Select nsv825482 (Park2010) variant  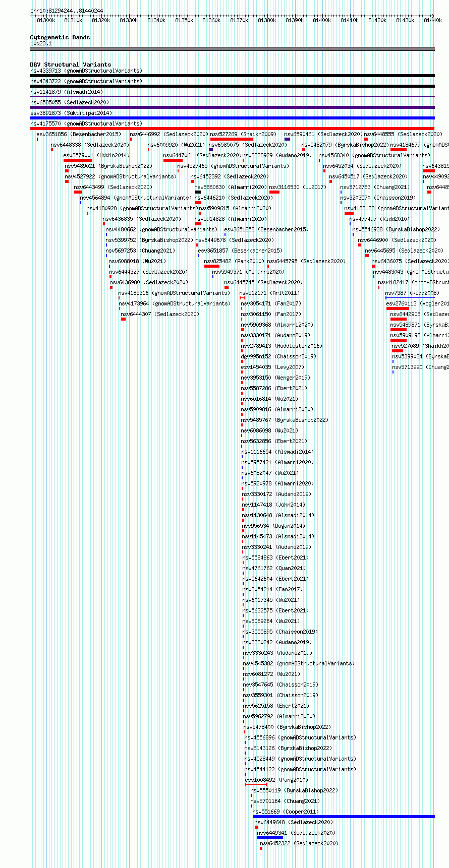tap(234, 261)
